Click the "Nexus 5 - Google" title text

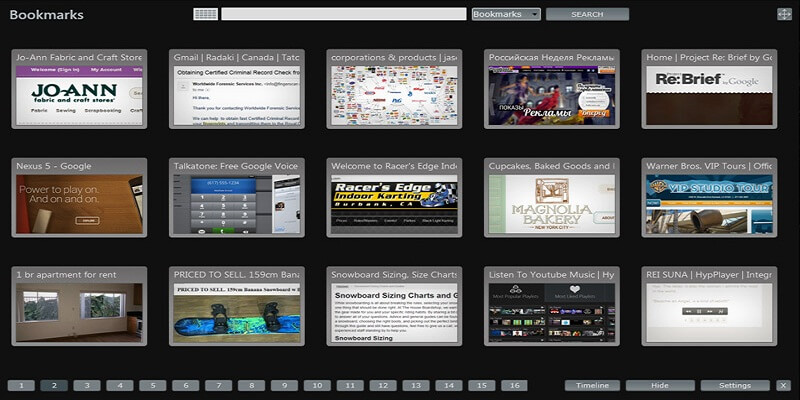click(x=54, y=166)
